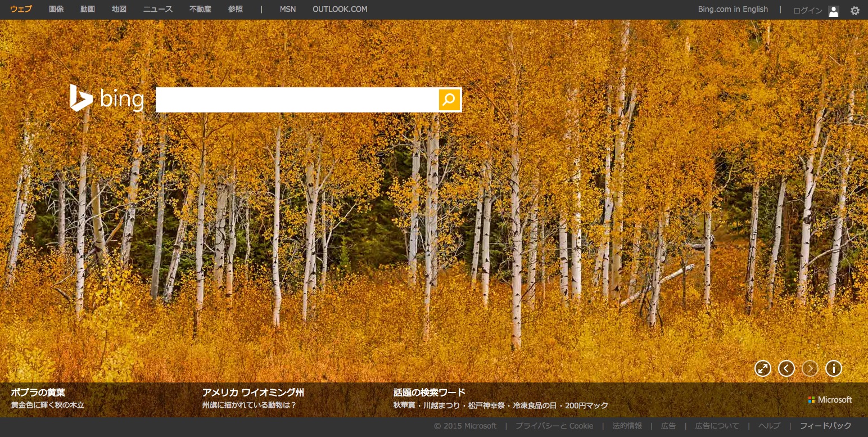Show the previous background image
Screen dimensions: 868x437
pos(786,368)
